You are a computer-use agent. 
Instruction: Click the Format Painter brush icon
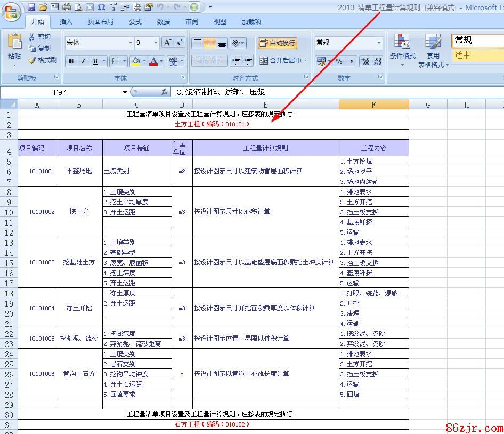pyautogui.click(x=32, y=60)
